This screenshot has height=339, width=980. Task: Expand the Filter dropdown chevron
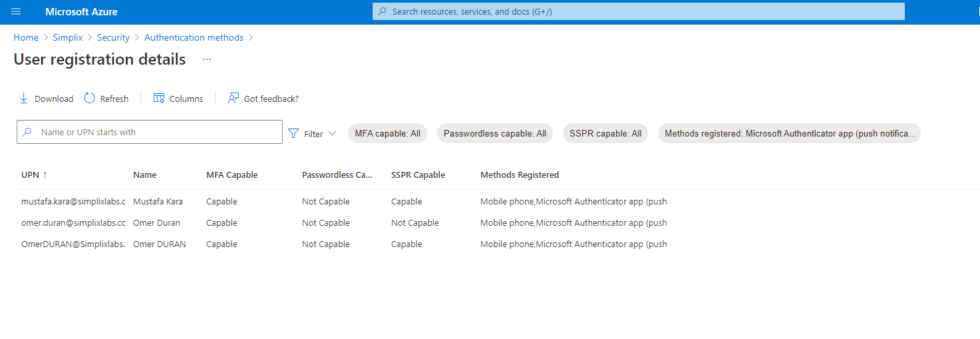click(x=333, y=133)
